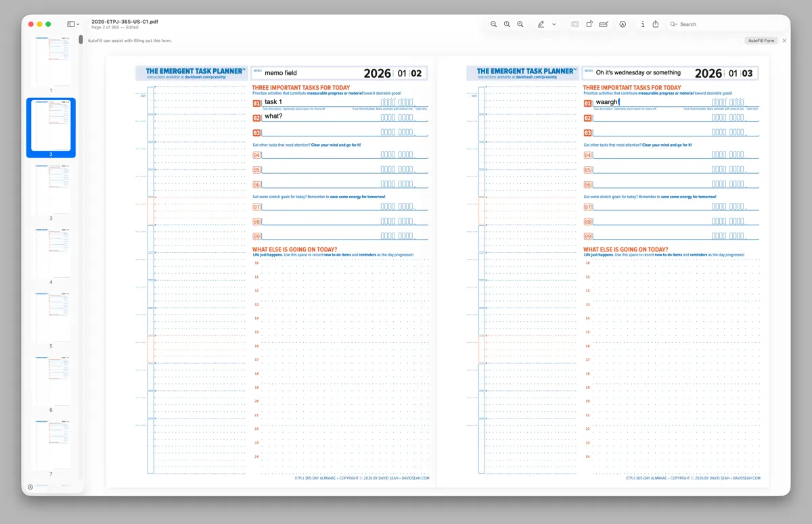Check the first time-tracking box for task 1

pyautogui.click(x=383, y=102)
